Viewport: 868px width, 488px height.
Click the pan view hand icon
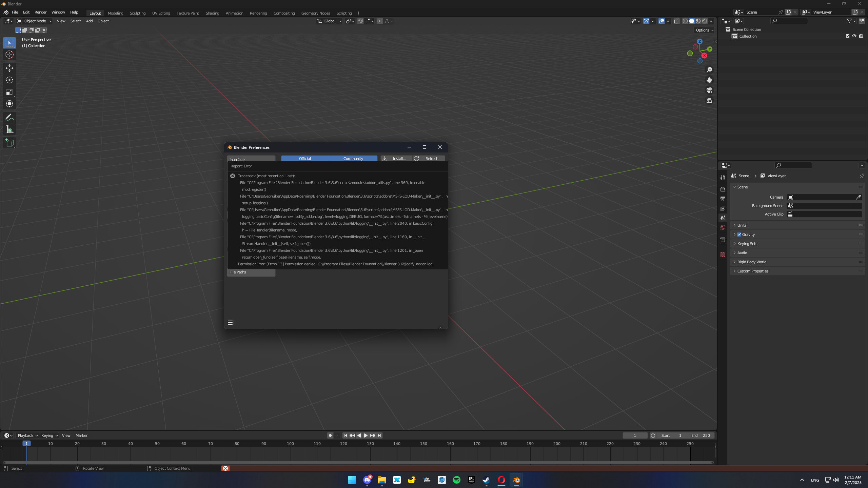(709, 80)
